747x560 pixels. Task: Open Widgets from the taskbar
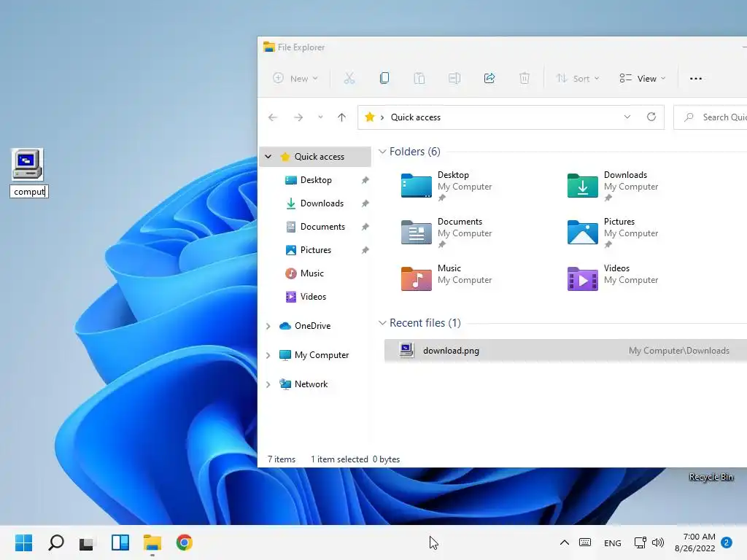tap(120, 542)
